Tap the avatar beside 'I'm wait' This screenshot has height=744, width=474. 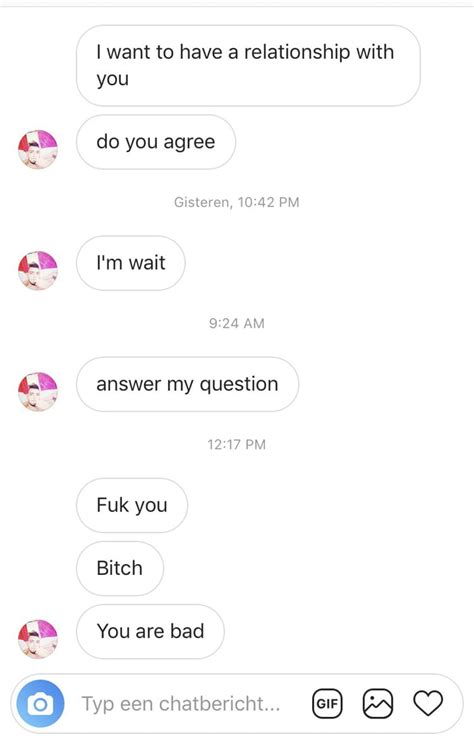coord(38,270)
